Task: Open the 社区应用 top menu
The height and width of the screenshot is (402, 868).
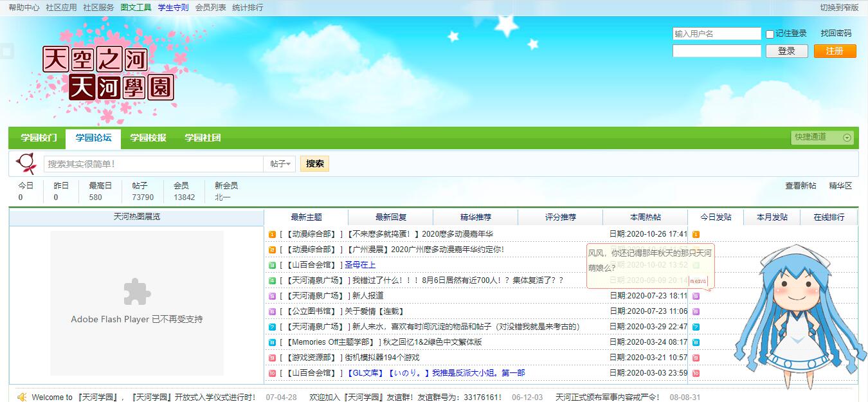Action: tap(61, 8)
